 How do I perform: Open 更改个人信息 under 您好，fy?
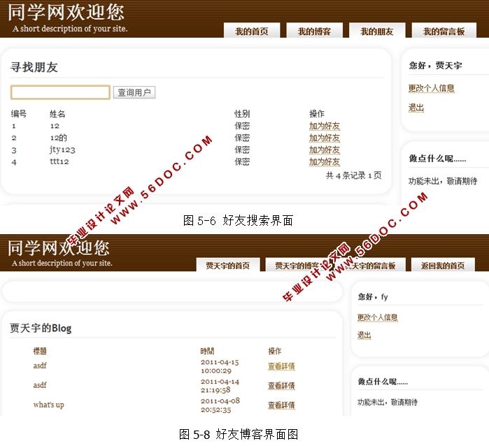tap(377, 317)
